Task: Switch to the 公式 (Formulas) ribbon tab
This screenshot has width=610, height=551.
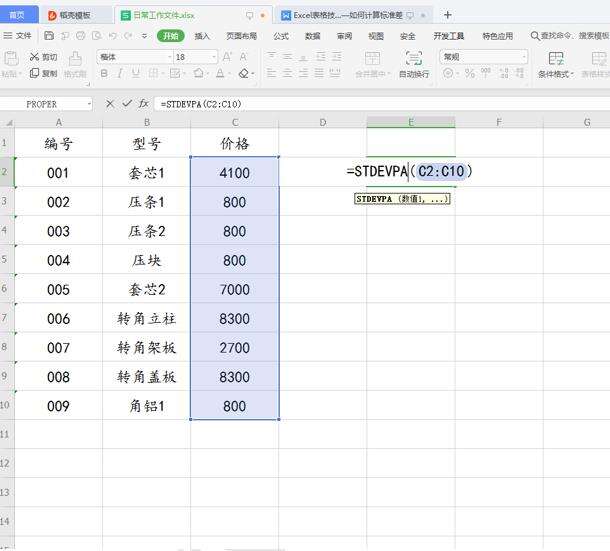Action: [281, 36]
